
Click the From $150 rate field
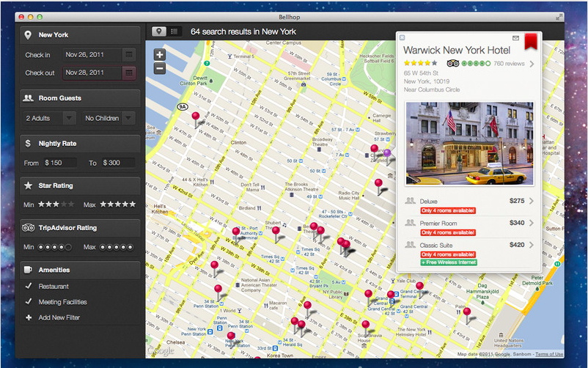point(59,163)
